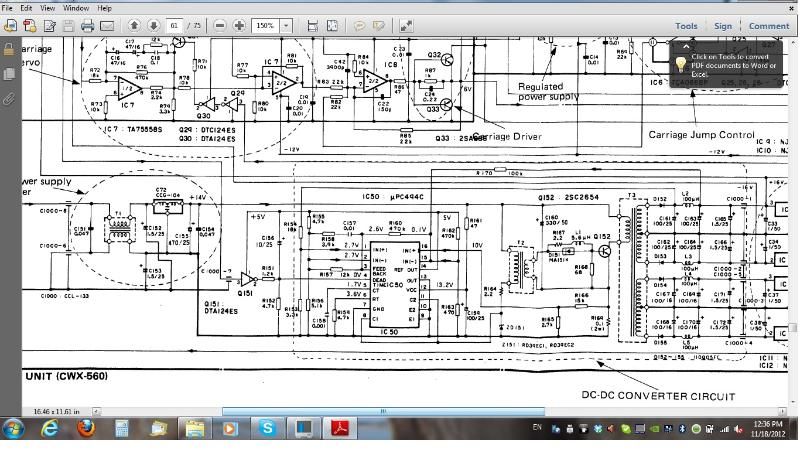
Task: Click the page number input field
Action: (x=176, y=25)
